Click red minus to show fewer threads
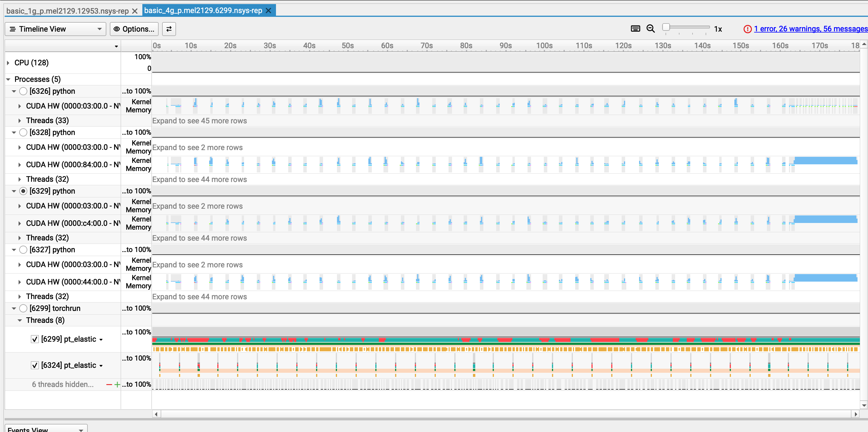Image resolution: width=868 pixels, height=432 pixels. point(109,384)
